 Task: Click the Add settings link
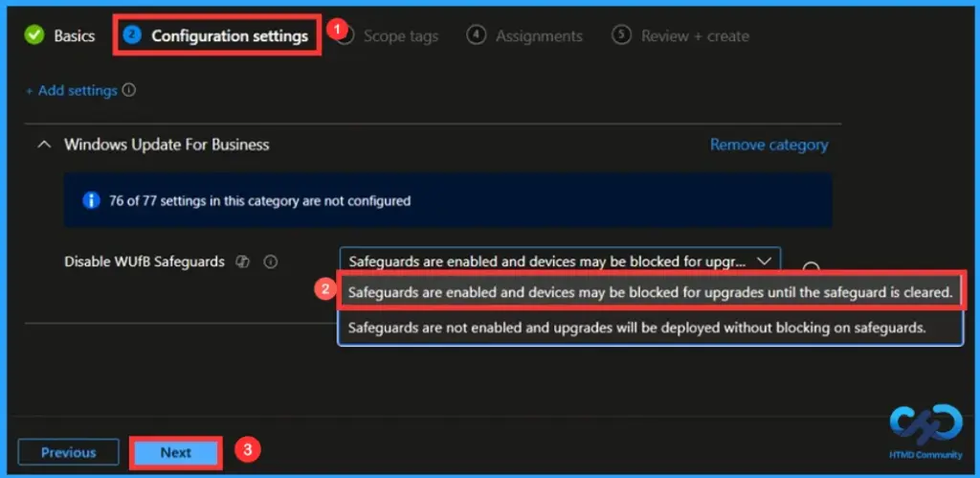71,91
